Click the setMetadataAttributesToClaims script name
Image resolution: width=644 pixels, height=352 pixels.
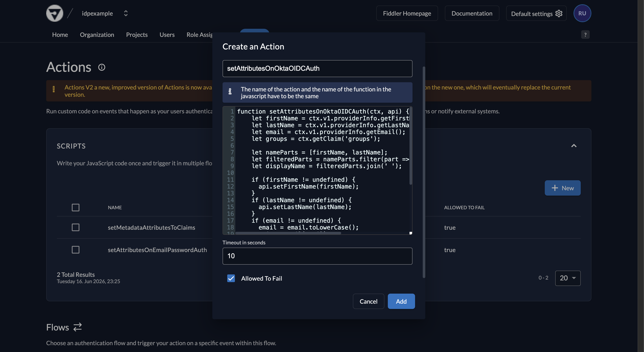(151, 227)
